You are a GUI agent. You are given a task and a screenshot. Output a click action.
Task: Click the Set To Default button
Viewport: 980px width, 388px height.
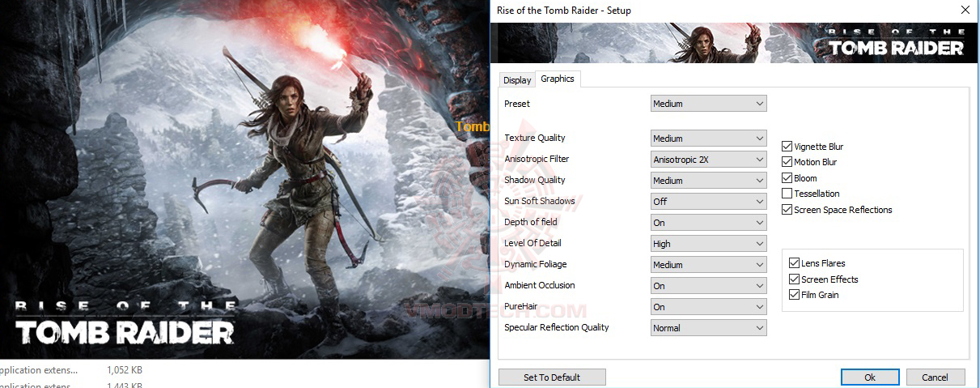[x=552, y=377]
